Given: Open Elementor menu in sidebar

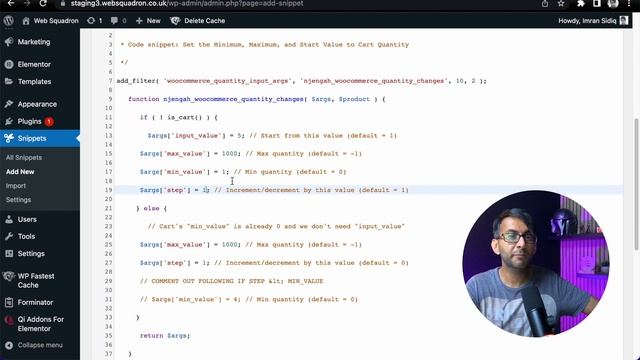Looking at the screenshot, I should pyautogui.click(x=34, y=64).
